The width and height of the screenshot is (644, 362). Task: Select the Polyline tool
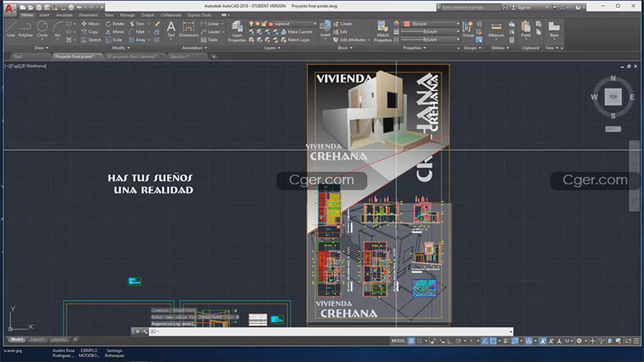point(26,29)
